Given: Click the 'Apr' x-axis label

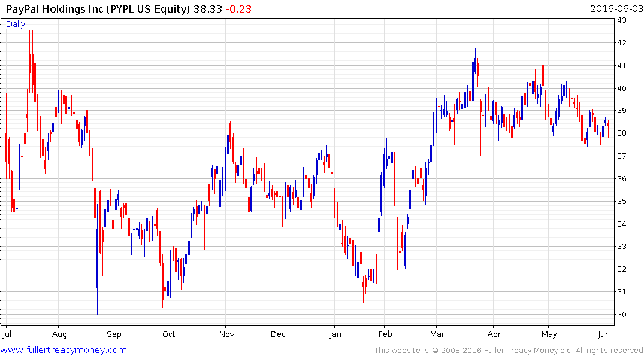Looking at the screenshot, I should click(494, 334).
